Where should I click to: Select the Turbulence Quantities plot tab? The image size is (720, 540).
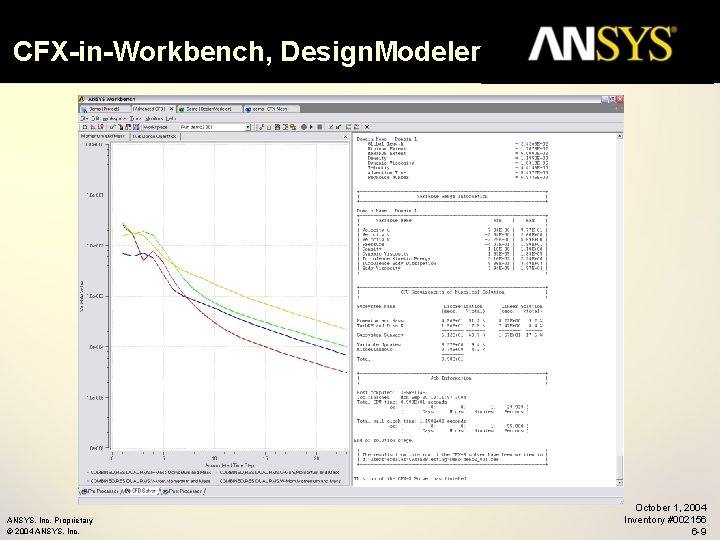155,136
